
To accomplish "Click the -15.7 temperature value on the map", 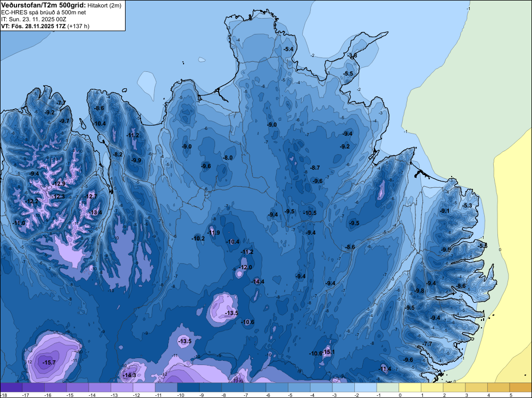I will [49, 363].
